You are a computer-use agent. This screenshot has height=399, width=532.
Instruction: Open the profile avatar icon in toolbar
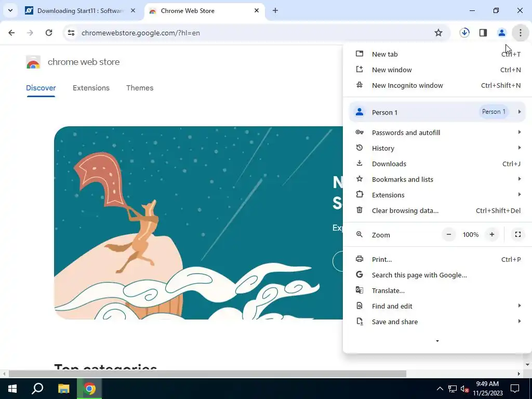pyautogui.click(x=502, y=33)
